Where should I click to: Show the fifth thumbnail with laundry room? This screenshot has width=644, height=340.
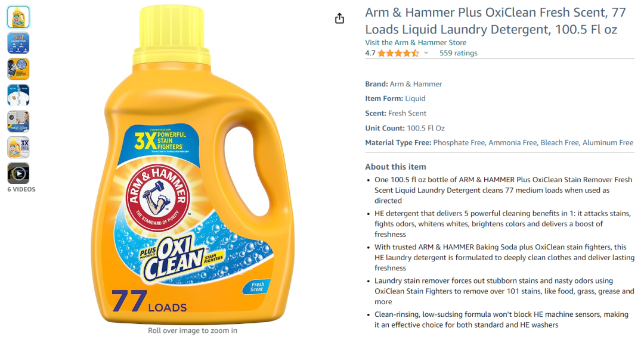point(18,121)
